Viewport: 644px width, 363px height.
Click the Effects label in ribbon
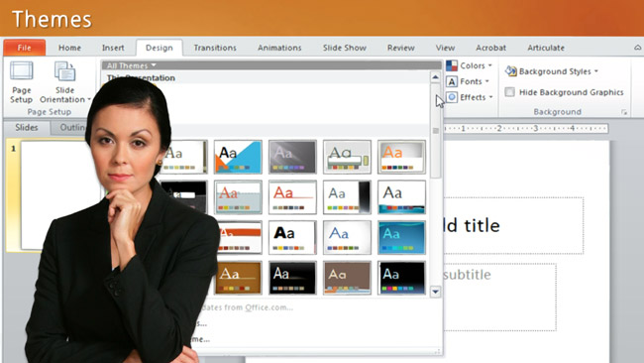coord(474,97)
